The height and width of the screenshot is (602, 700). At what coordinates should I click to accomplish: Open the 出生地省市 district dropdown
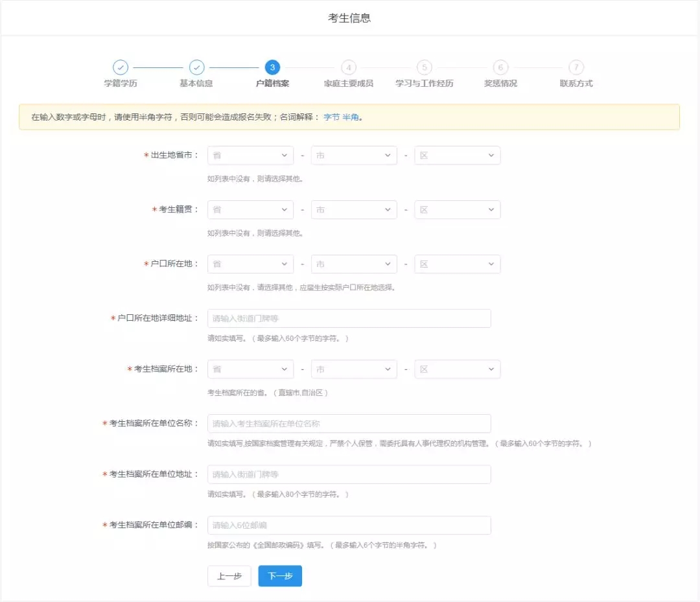point(457,156)
